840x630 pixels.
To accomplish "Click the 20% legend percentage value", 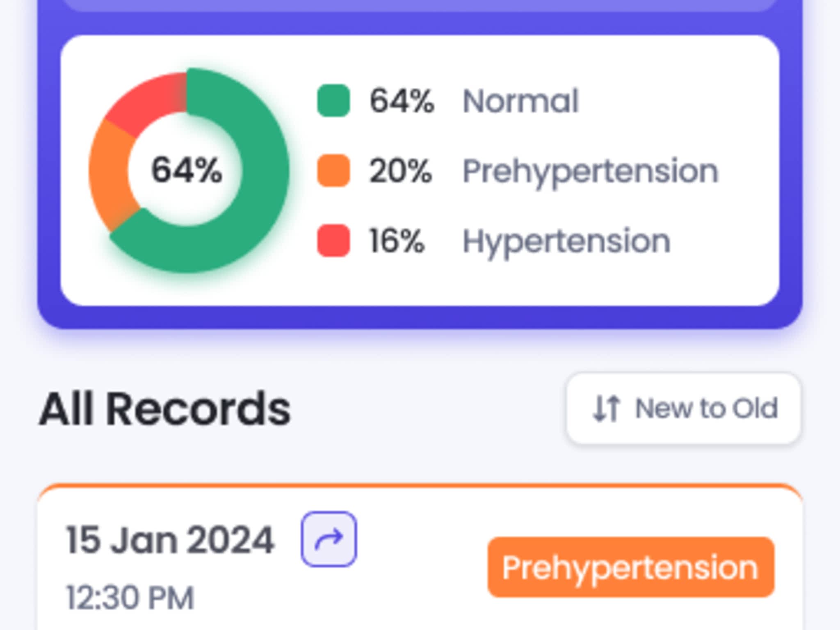I will 400,171.
